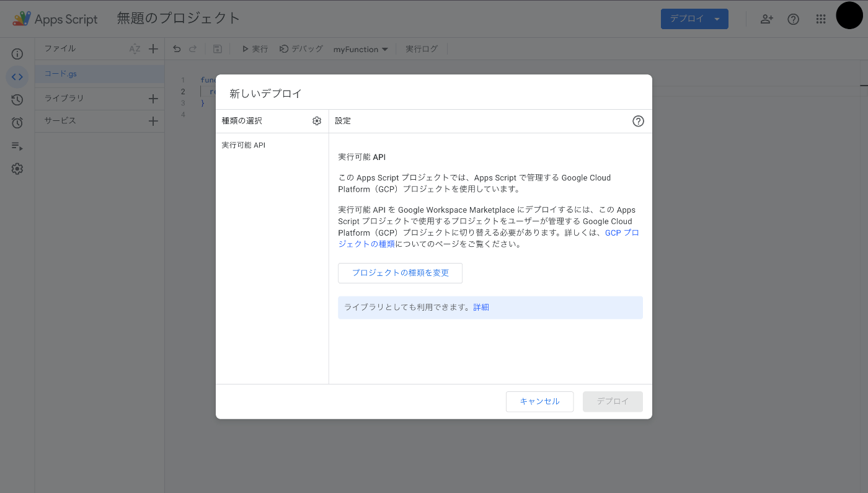Add a library with plus icon

[x=153, y=99]
